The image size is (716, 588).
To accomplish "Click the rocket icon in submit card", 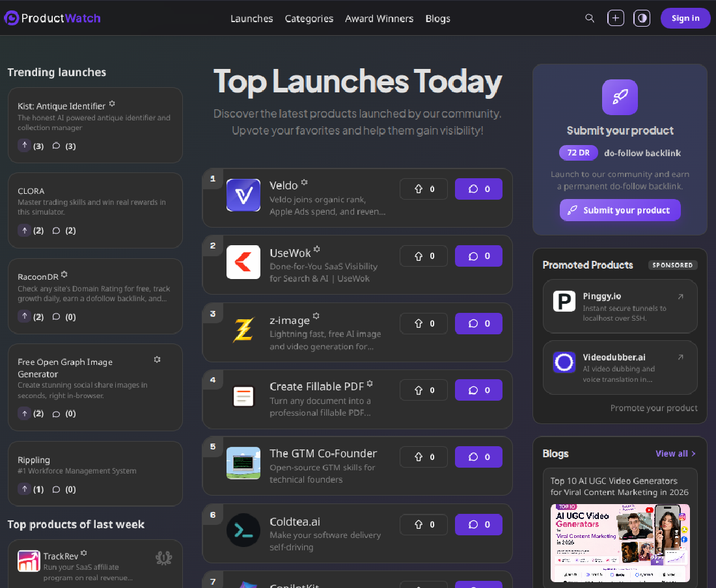I will pos(620,97).
